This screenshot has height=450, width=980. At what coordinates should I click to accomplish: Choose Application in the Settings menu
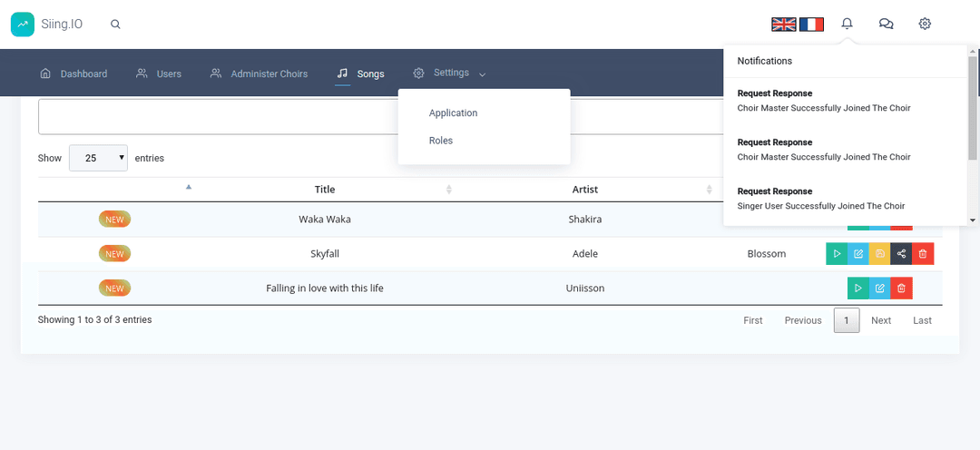453,113
